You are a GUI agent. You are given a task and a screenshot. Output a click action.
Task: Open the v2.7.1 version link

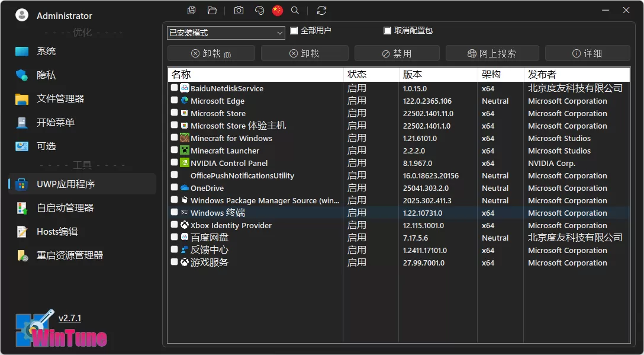coord(70,318)
